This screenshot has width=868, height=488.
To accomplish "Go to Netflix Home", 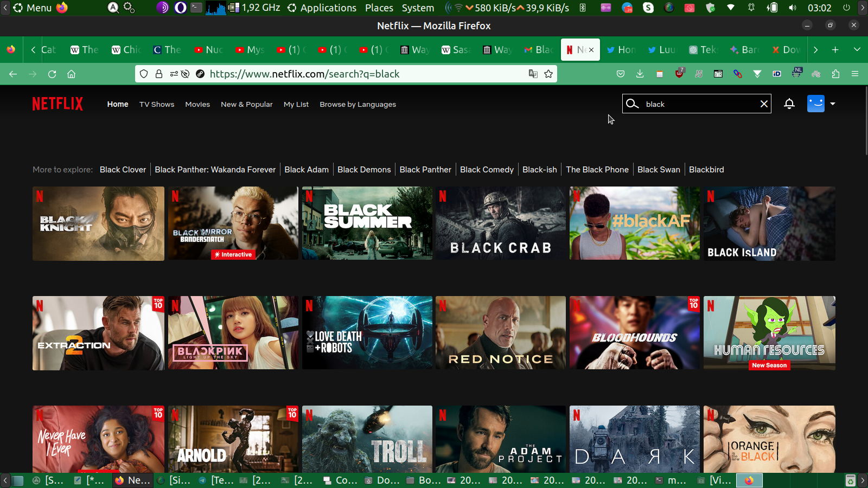I will [x=118, y=104].
